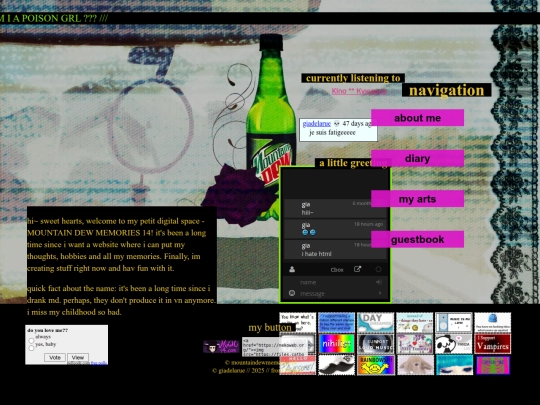Click the bunny plush stamp
The width and height of the screenshot is (540, 405).
(x=415, y=365)
